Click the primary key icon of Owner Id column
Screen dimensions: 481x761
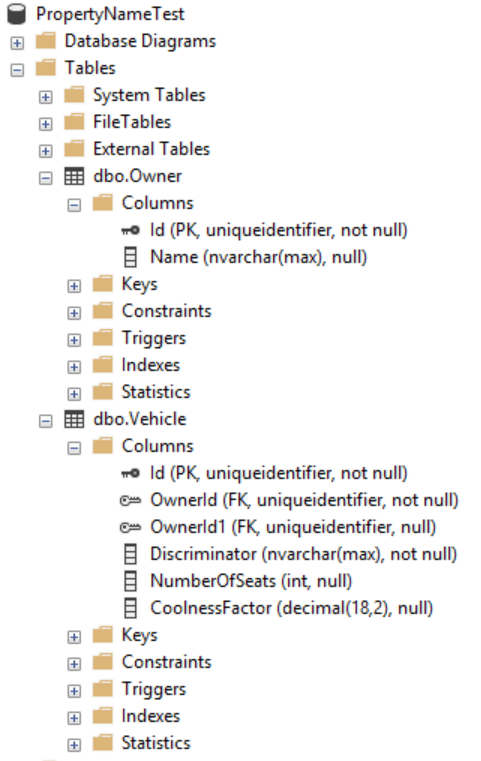(x=130, y=231)
